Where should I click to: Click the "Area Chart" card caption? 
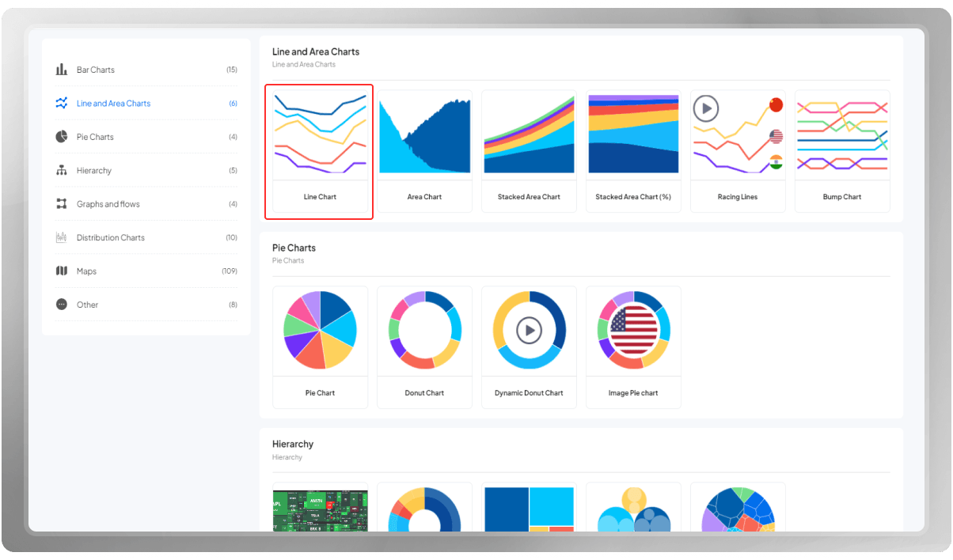(424, 197)
